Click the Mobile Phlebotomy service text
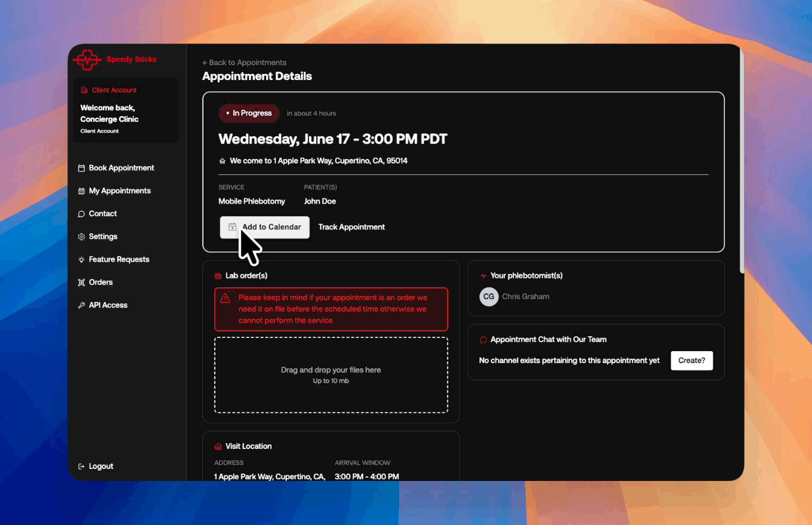 (252, 201)
